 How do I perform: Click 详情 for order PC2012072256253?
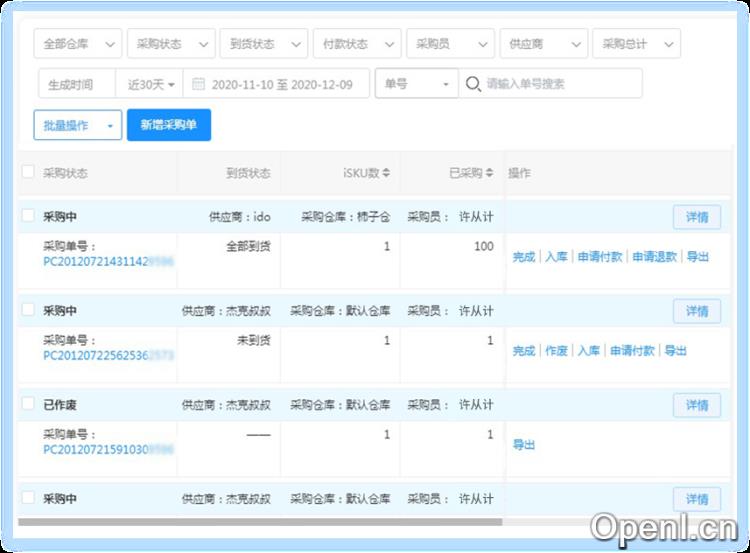click(x=697, y=311)
